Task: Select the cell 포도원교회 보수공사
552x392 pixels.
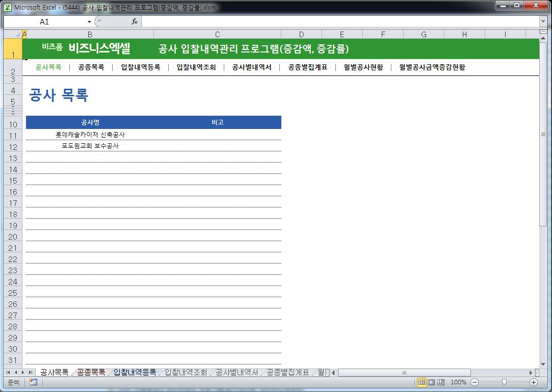Action: [90, 146]
